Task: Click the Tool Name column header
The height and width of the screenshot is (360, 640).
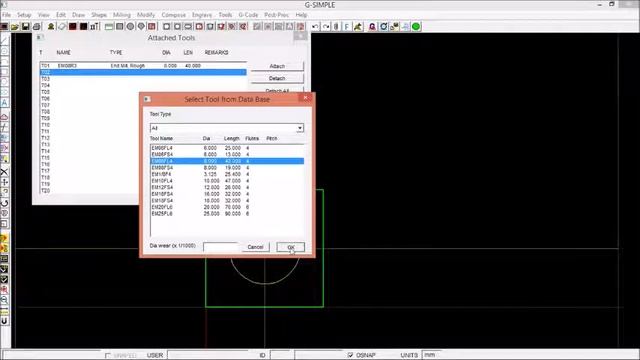Action: (161, 138)
